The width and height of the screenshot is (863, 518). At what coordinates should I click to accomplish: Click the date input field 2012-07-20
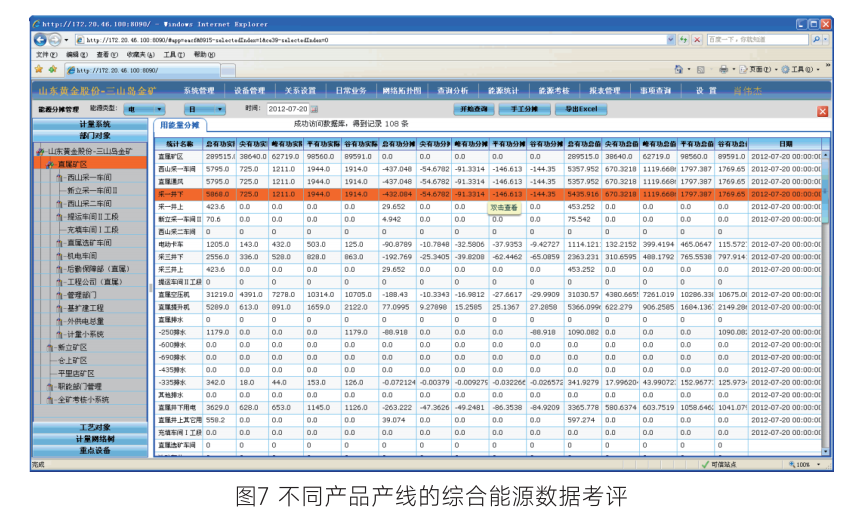(287, 108)
